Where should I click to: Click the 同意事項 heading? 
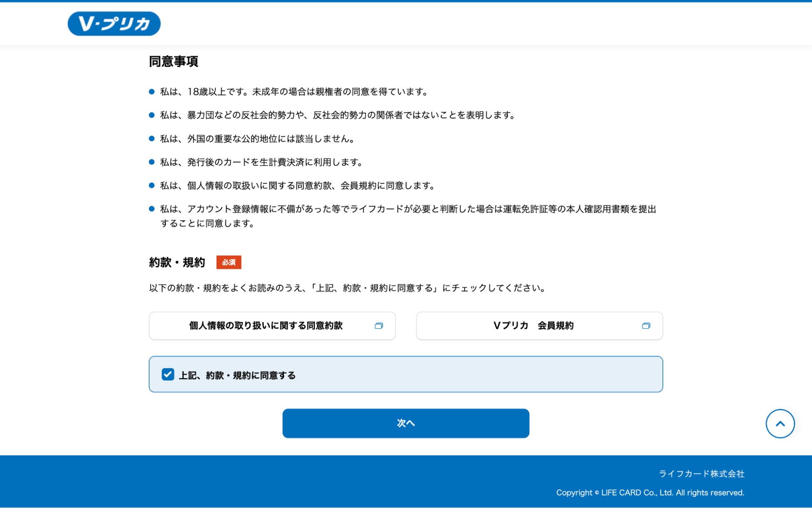click(173, 62)
